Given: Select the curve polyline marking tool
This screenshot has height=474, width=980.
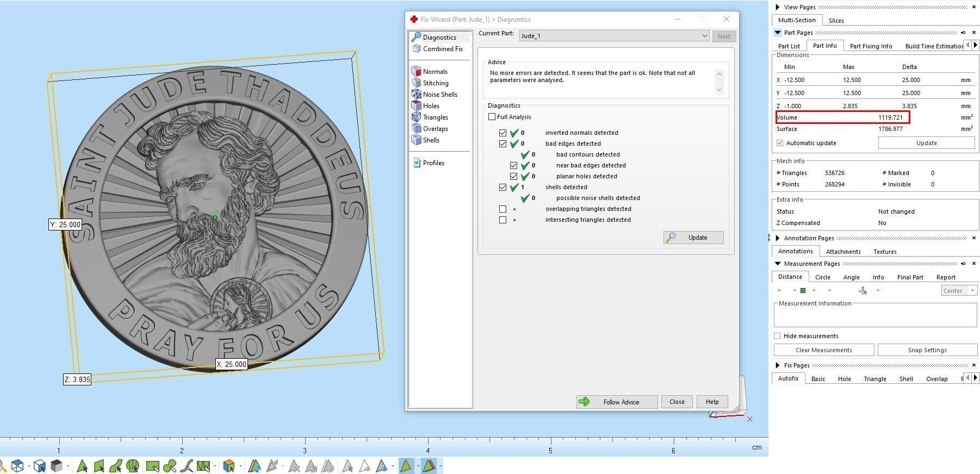Looking at the screenshot, I should click(187, 466).
